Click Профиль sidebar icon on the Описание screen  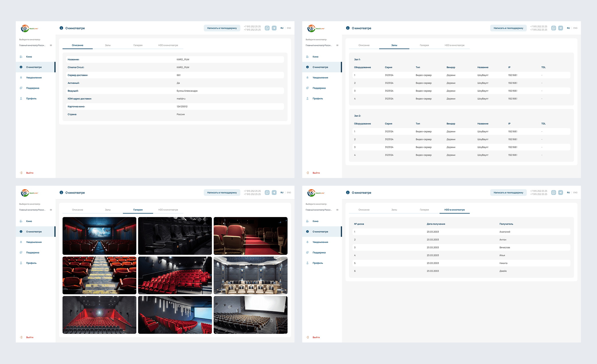click(x=21, y=98)
